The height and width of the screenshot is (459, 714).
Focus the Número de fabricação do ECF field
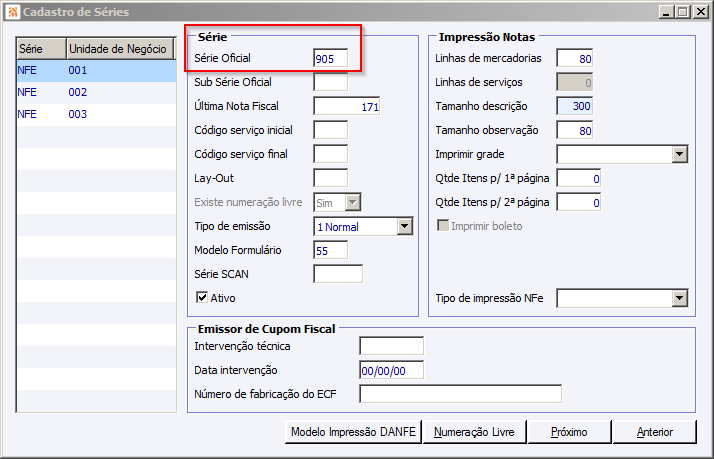460,393
